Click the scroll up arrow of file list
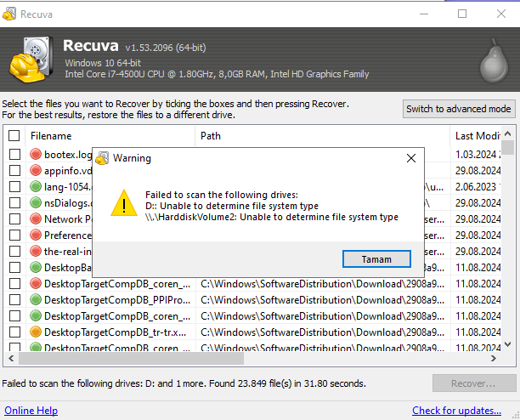The image size is (520, 420). (x=508, y=134)
